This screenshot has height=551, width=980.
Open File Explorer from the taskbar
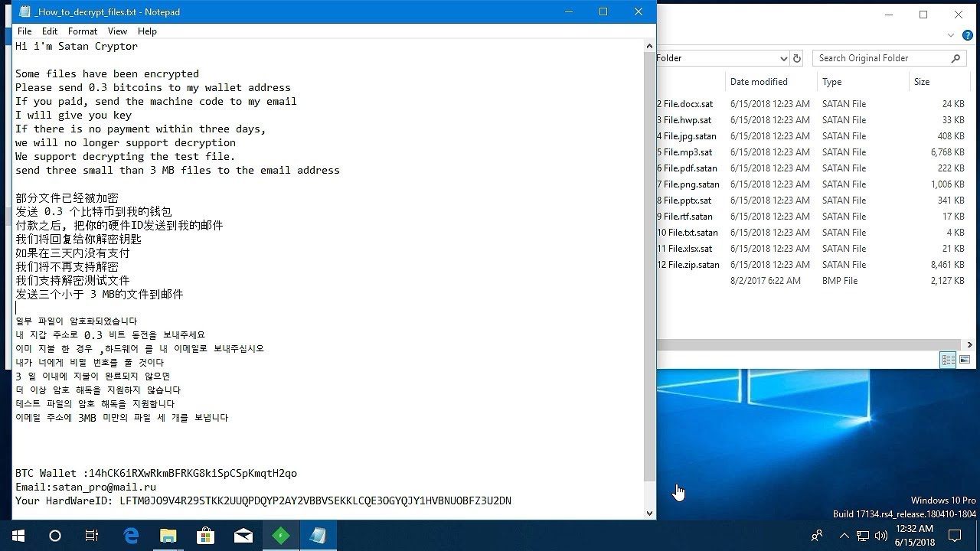click(168, 536)
